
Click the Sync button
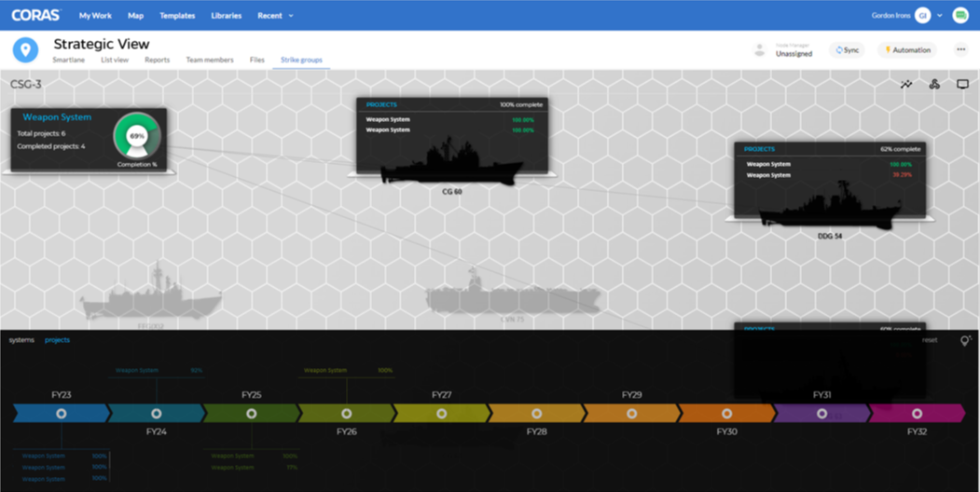(x=847, y=50)
